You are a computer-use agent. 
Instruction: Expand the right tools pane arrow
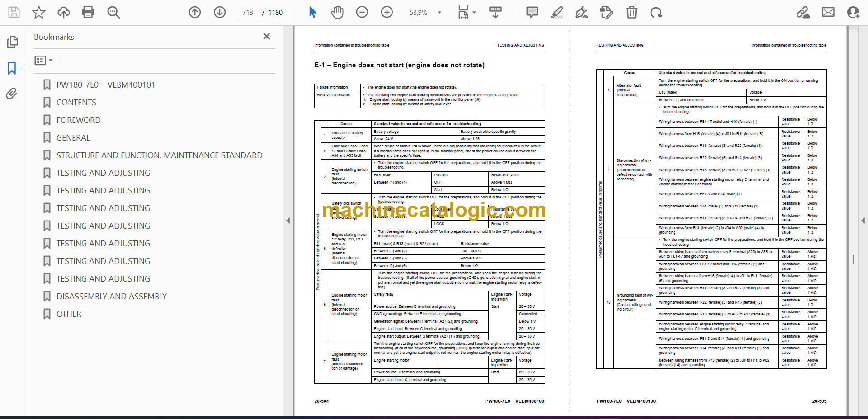tap(863, 221)
